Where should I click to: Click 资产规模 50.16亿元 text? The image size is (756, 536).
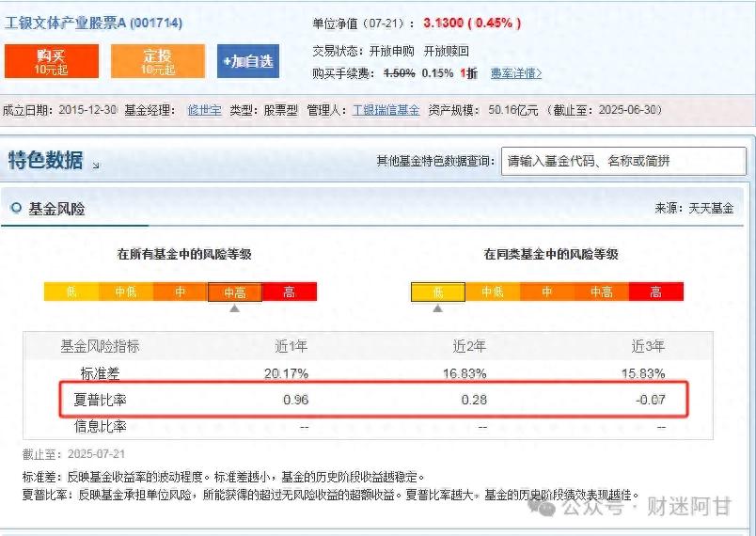(483, 110)
